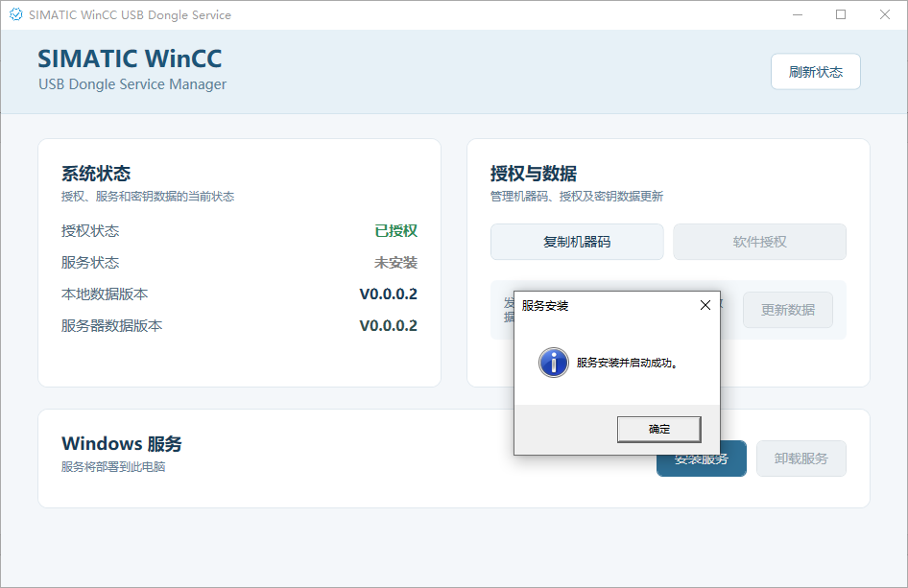Click the 刷新状态 button
908x588 pixels.
(815, 72)
